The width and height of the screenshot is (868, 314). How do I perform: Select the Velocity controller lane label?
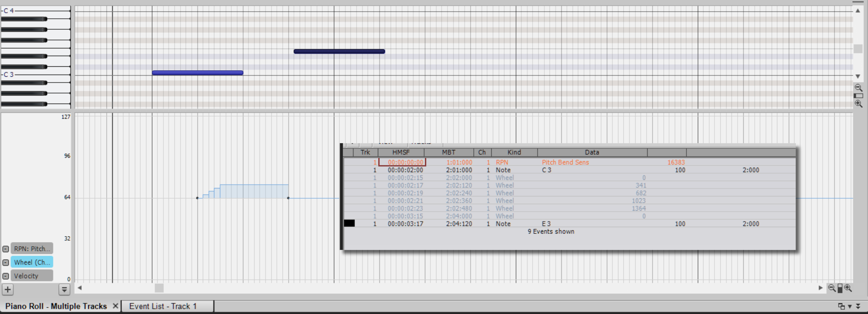32,276
